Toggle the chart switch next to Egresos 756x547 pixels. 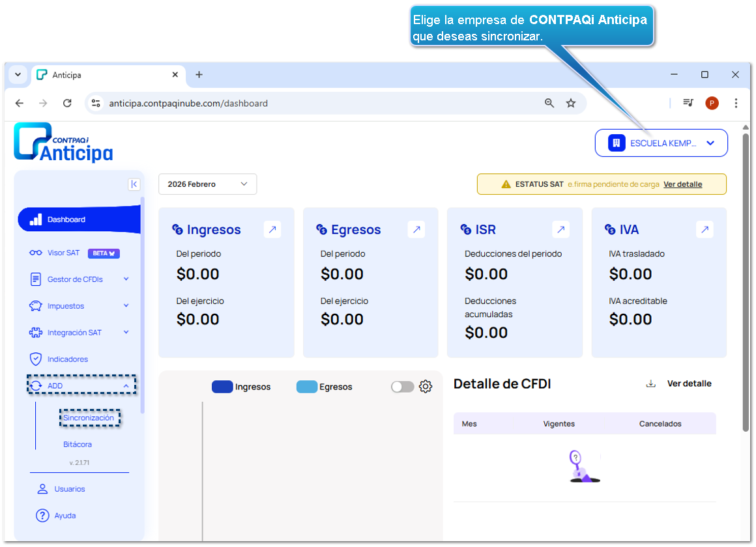pyautogui.click(x=402, y=387)
